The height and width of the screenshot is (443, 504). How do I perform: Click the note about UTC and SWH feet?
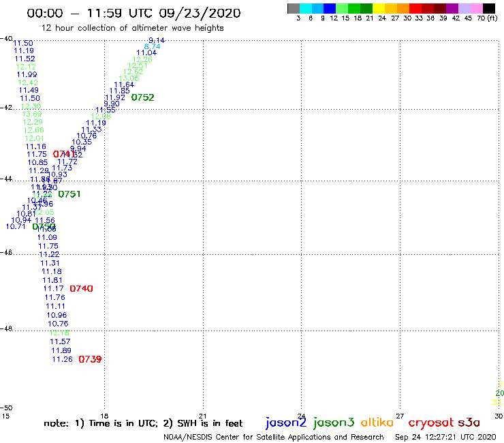(143, 423)
